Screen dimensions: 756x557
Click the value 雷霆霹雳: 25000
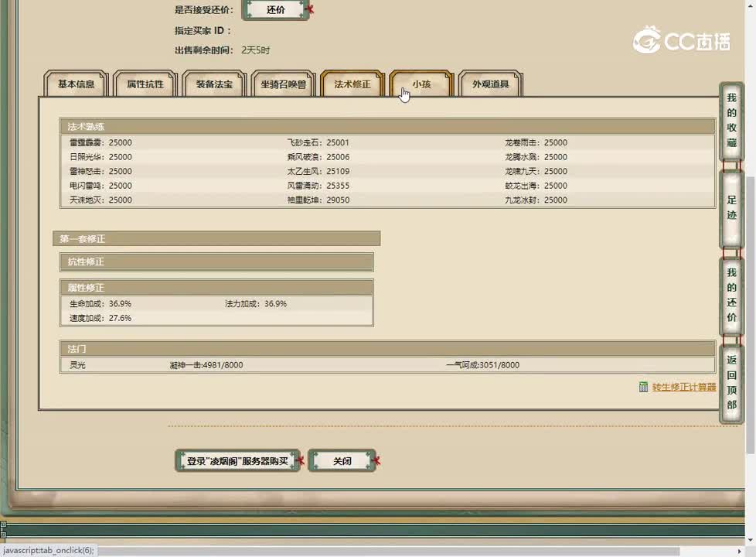click(x=100, y=142)
